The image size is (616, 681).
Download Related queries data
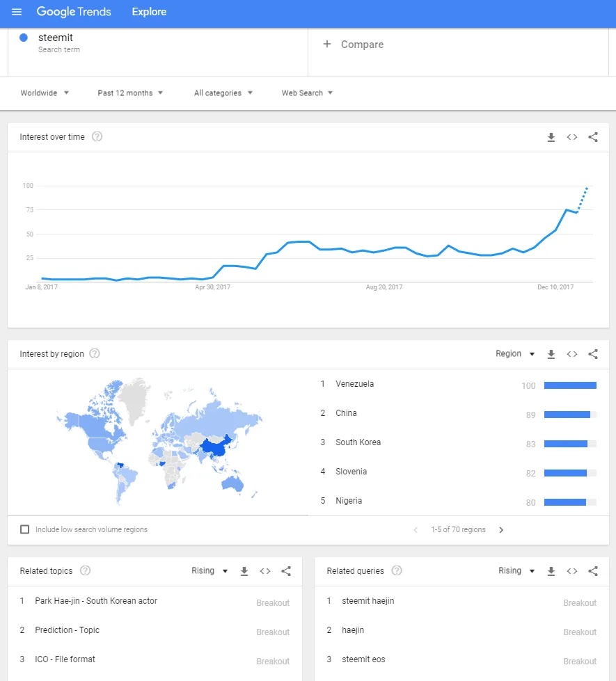point(551,571)
